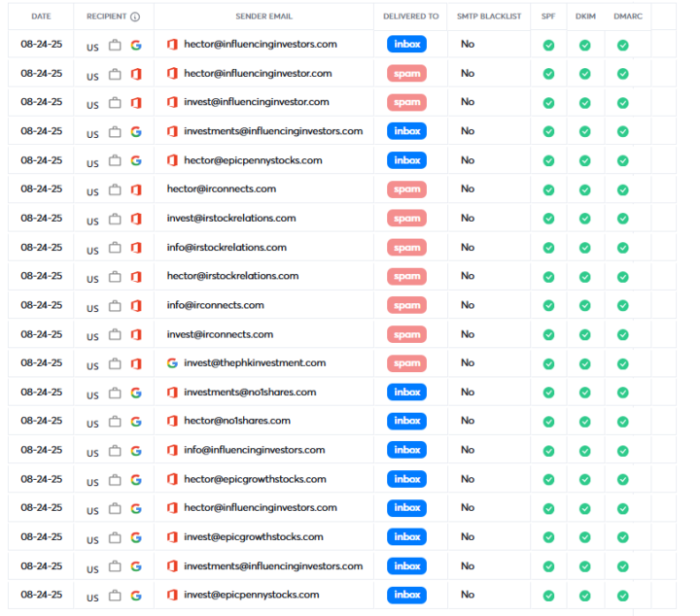The height and width of the screenshot is (616, 700).
Task: Click Office sender icon before info@influencinginvestors.com
Action: click(172, 450)
